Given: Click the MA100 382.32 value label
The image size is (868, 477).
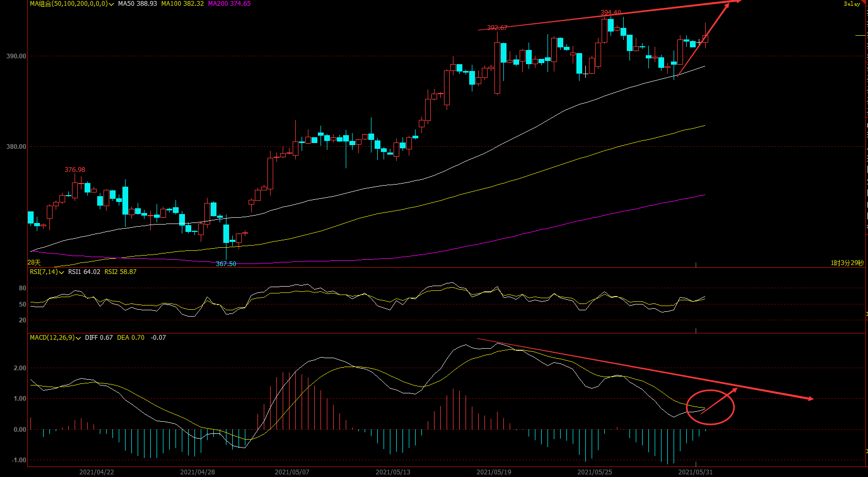Looking at the screenshot, I should click(x=182, y=4).
